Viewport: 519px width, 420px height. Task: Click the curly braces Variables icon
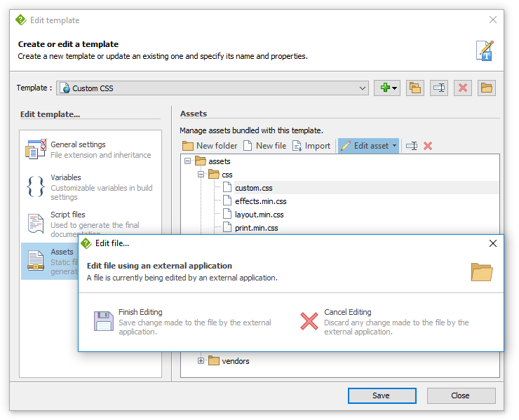tap(36, 187)
